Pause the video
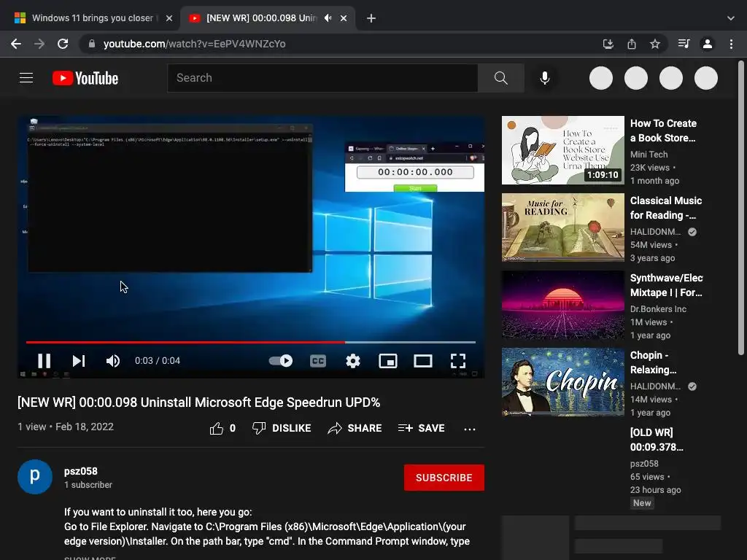The image size is (747, 560). click(x=44, y=361)
